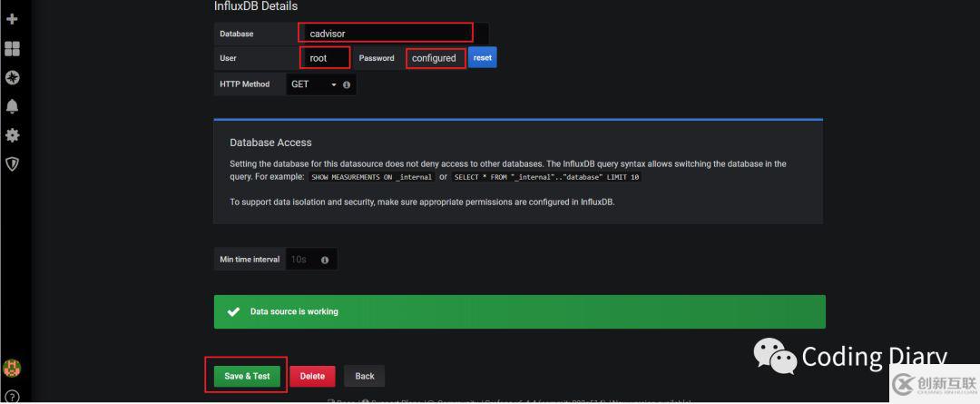980x404 pixels.
Task: Open the Create plus menu in sidebar
Action: pyautogui.click(x=12, y=19)
